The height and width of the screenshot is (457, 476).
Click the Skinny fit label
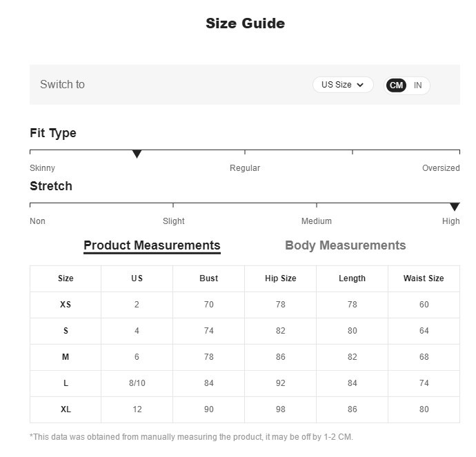click(42, 168)
